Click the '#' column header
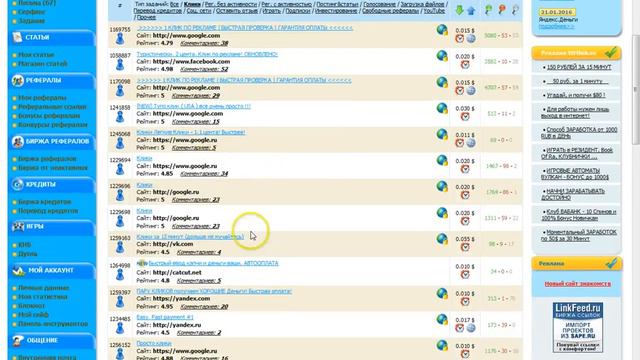This screenshot has width=640, height=360. pyautogui.click(x=120, y=6)
